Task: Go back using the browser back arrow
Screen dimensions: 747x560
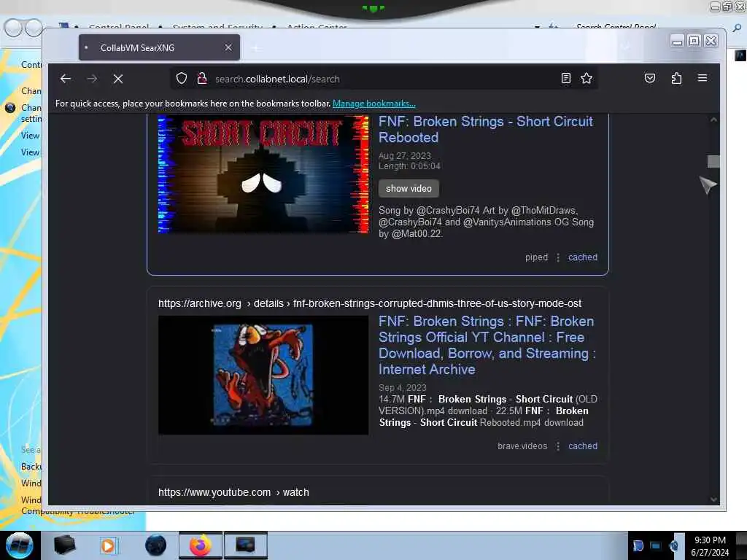Action: click(x=65, y=79)
